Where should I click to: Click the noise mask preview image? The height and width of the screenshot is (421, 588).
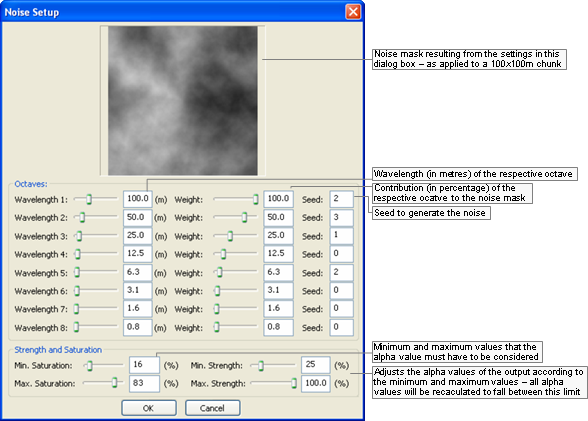coord(183,100)
